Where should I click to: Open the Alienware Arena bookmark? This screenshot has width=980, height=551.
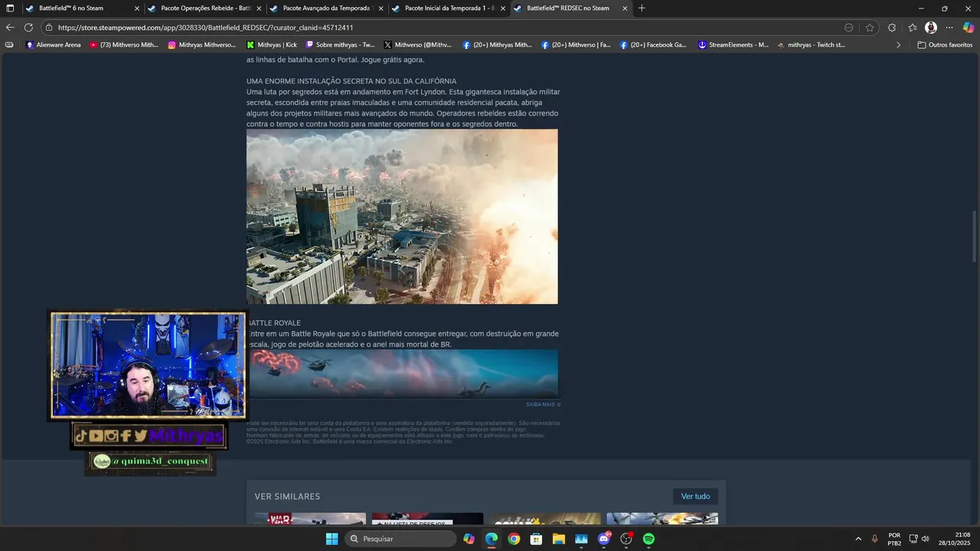pyautogui.click(x=54, y=45)
